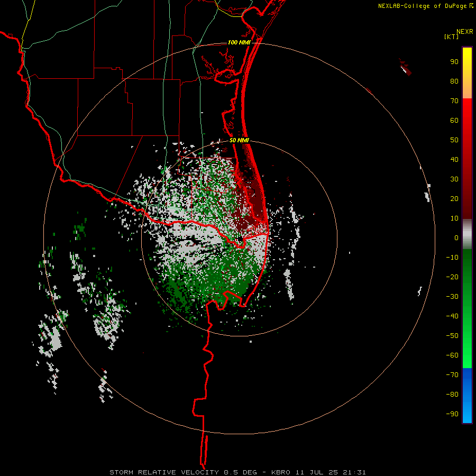
Task: Click the -30 value on the velocity scale
Action: coord(452,297)
